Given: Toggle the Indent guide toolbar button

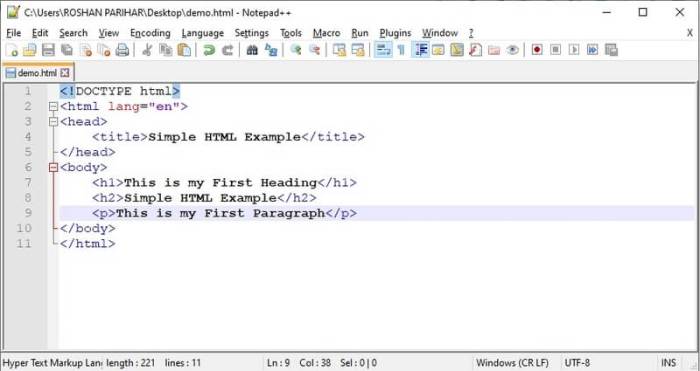Looking at the screenshot, I should pyautogui.click(x=420, y=50).
